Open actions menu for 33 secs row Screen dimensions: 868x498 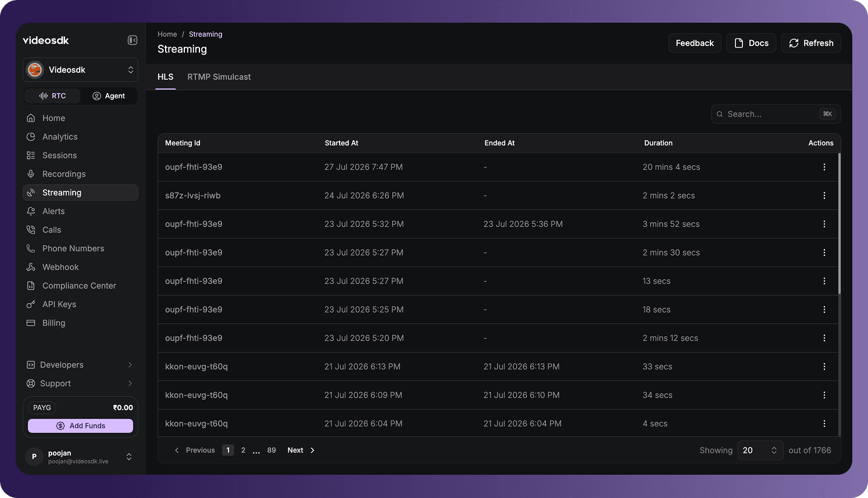point(824,367)
